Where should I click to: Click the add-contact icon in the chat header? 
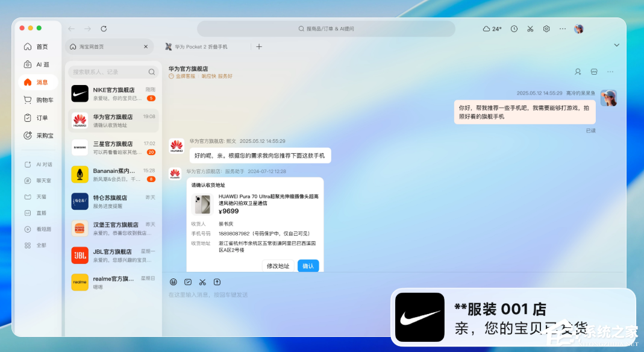click(x=578, y=72)
